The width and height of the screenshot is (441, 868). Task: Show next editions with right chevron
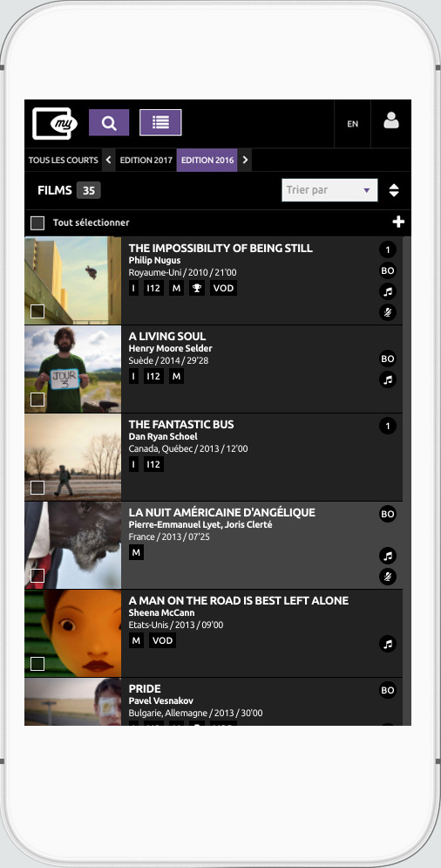245,160
